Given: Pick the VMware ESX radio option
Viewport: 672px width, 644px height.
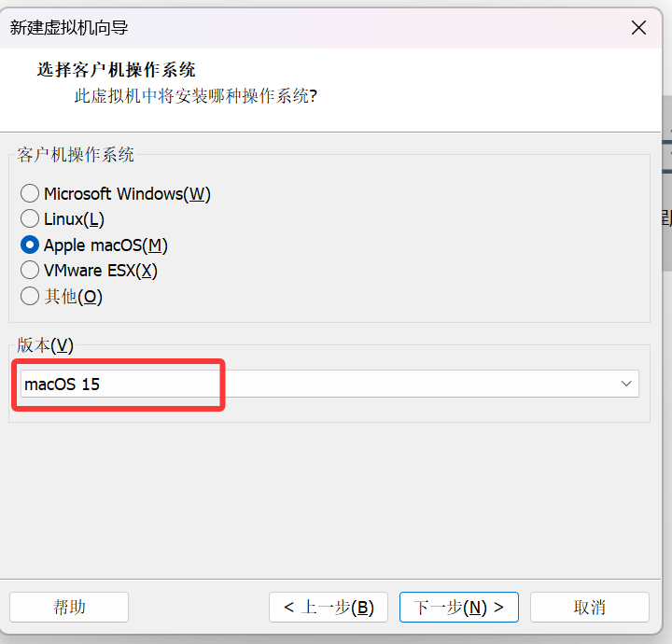Looking at the screenshot, I should click(x=30, y=271).
